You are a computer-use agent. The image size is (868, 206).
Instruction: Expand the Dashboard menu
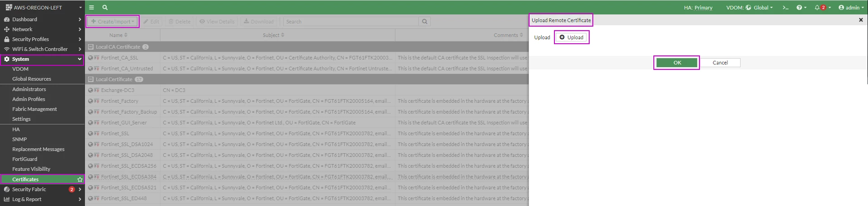(42, 19)
